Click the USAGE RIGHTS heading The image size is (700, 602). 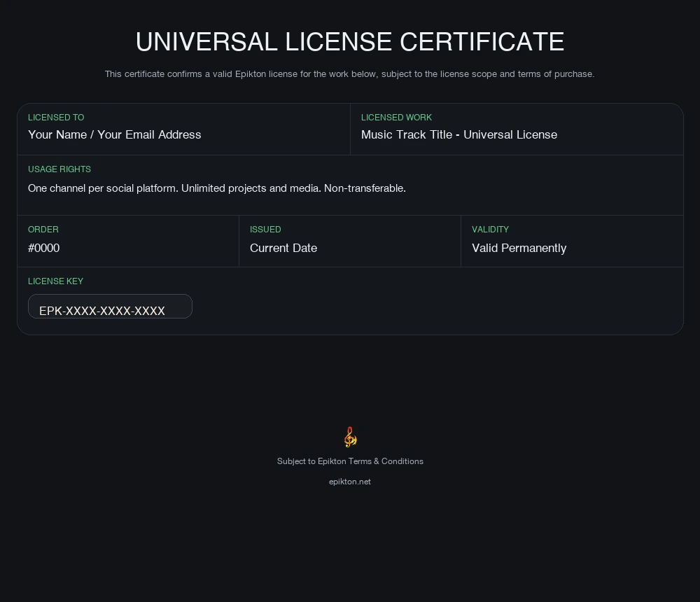pos(59,169)
